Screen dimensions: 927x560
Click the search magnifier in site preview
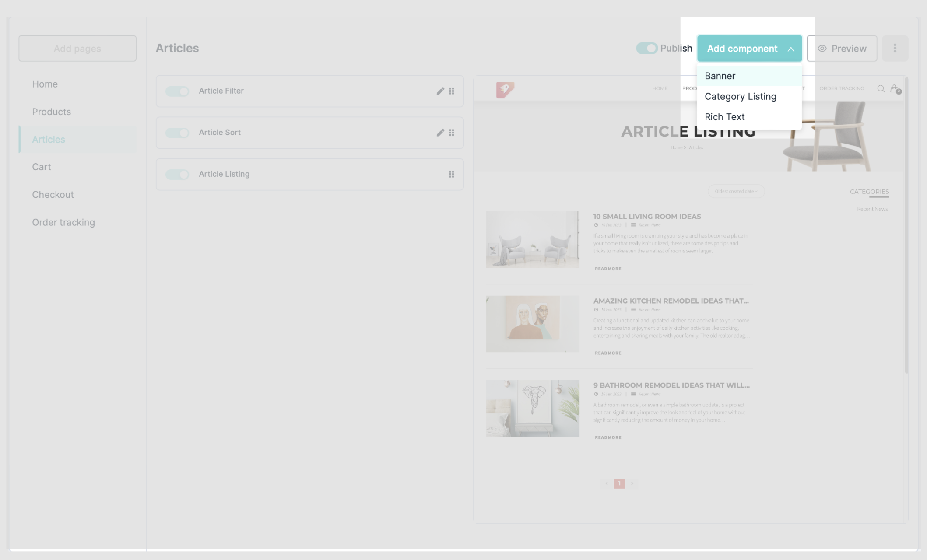coord(881,89)
